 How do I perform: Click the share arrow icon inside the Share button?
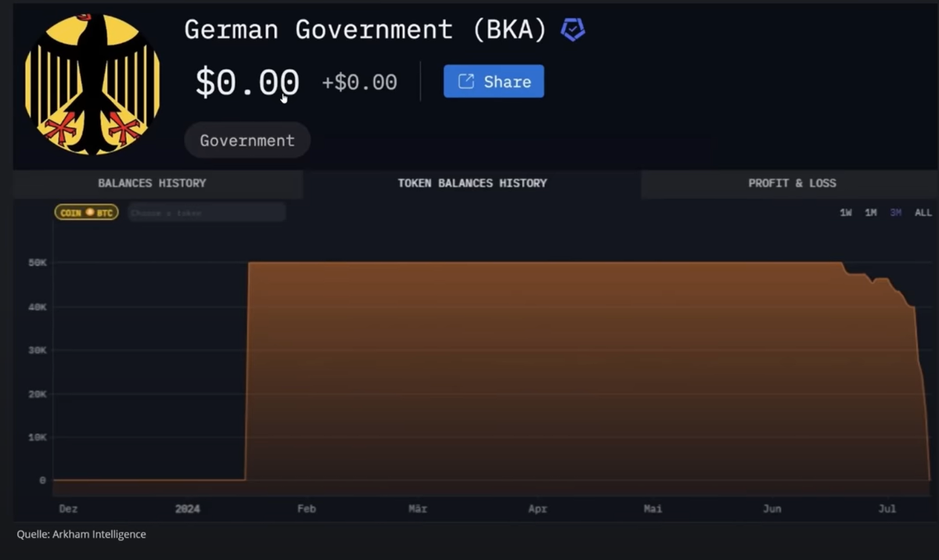tap(466, 81)
